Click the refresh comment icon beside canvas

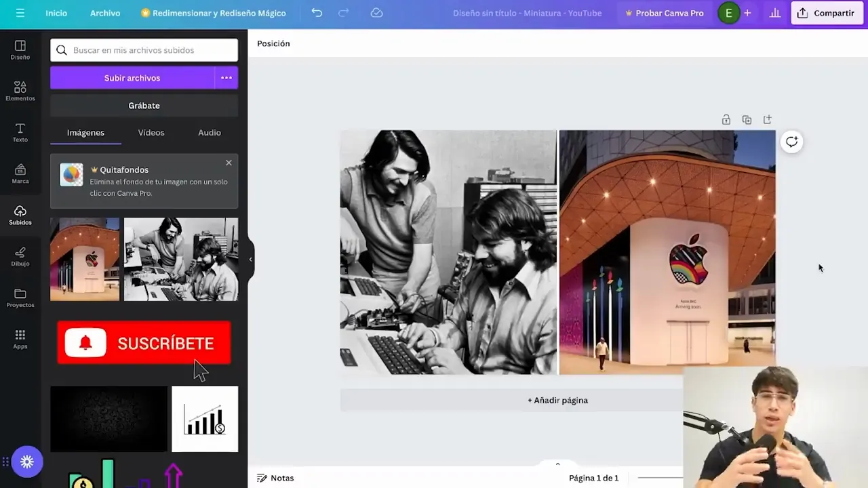[x=791, y=142]
